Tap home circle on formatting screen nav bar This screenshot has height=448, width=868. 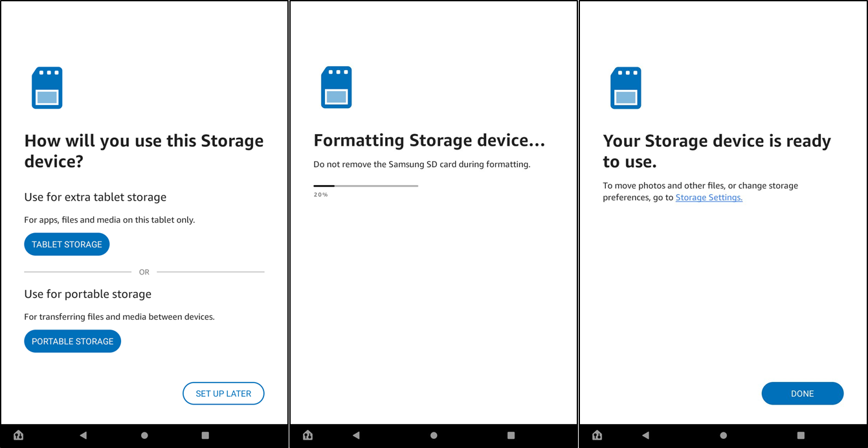click(434, 435)
